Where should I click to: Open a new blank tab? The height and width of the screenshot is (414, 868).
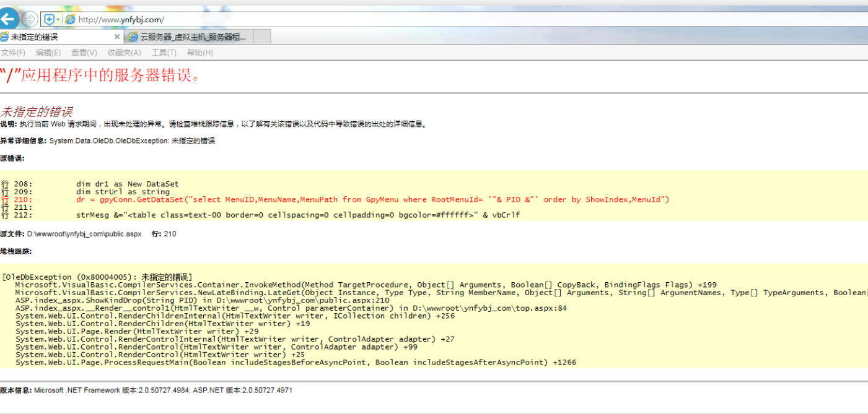261,37
